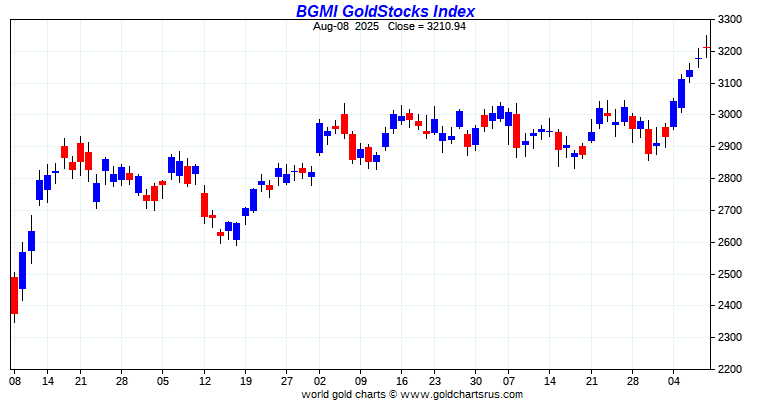Click the 2600 price axis label
The image size is (770, 400).
coord(730,242)
